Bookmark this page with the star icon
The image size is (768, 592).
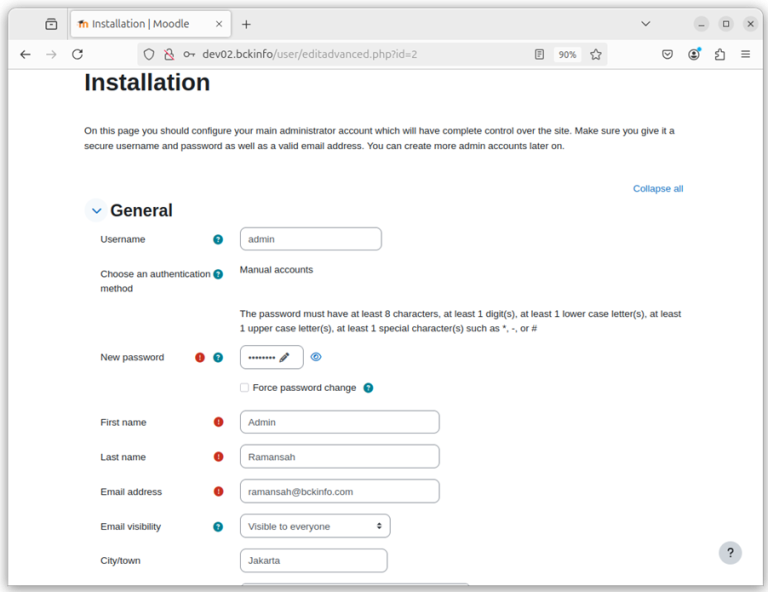[596, 54]
